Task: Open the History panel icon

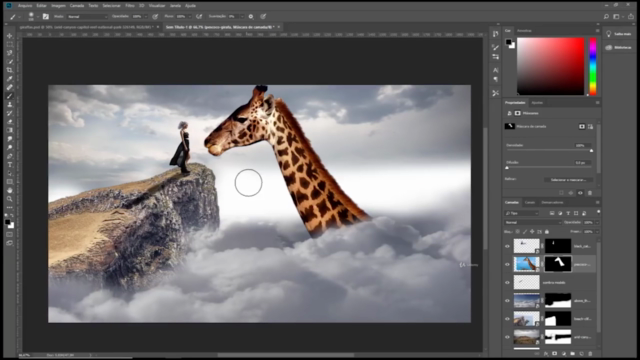Action: (x=496, y=34)
